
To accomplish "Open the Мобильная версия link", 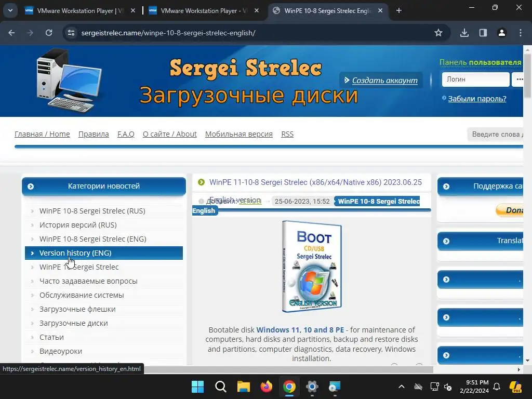I will (239, 134).
